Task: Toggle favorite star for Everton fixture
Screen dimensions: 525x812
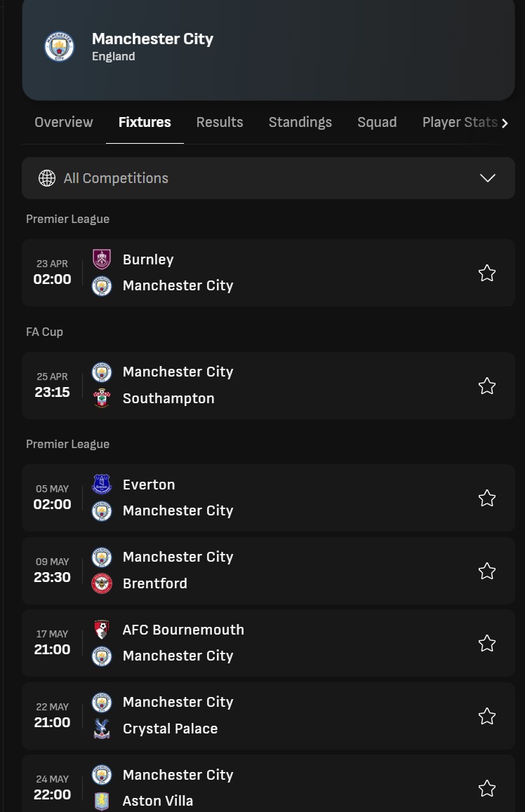Action: pyautogui.click(x=487, y=498)
